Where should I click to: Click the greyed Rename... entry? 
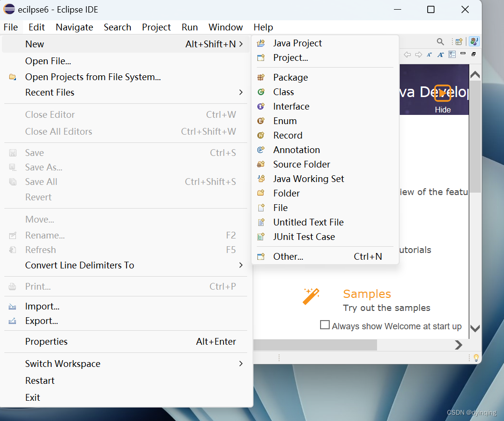pyautogui.click(x=126, y=235)
